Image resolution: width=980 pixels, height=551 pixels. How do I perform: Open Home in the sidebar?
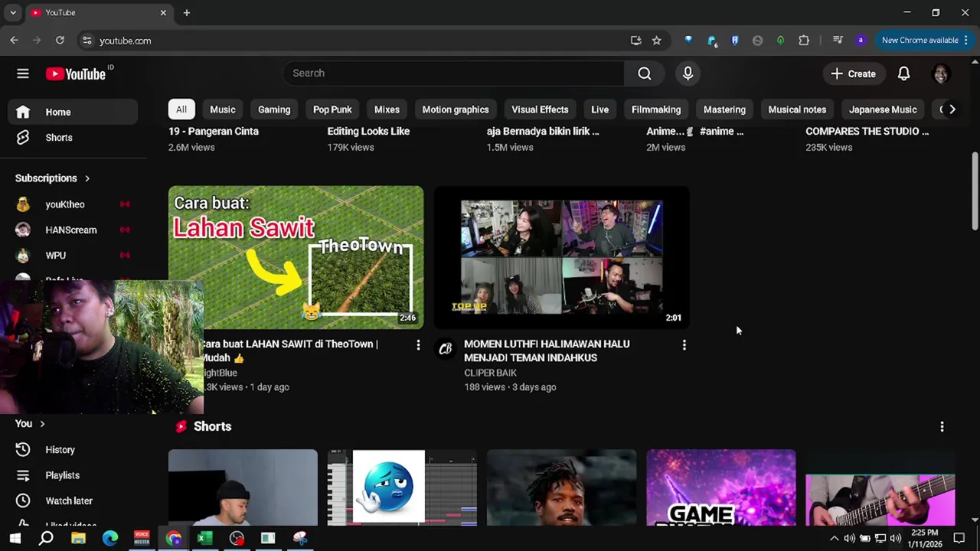point(73,112)
